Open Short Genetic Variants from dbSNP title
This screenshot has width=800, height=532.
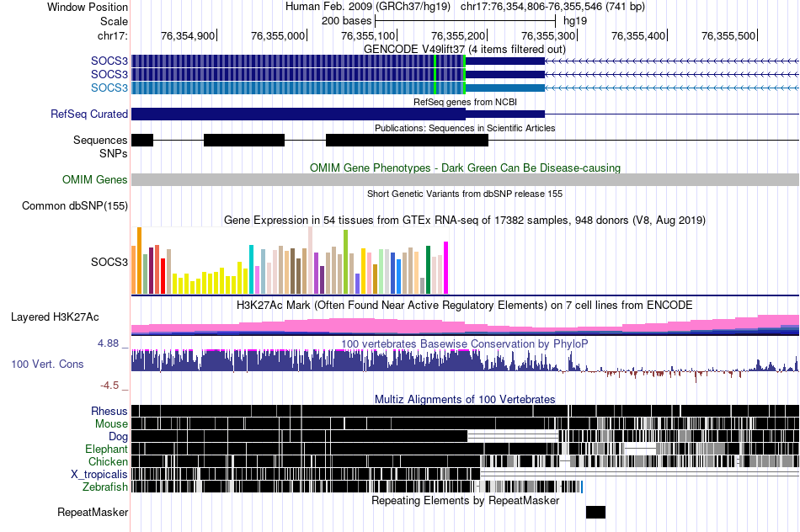pyautogui.click(x=465, y=194)
